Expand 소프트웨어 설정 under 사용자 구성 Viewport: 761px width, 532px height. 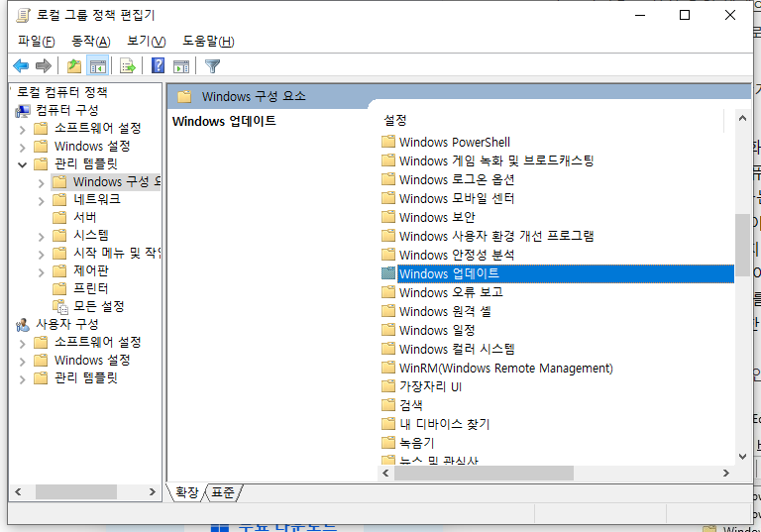[x=23, y=344]
